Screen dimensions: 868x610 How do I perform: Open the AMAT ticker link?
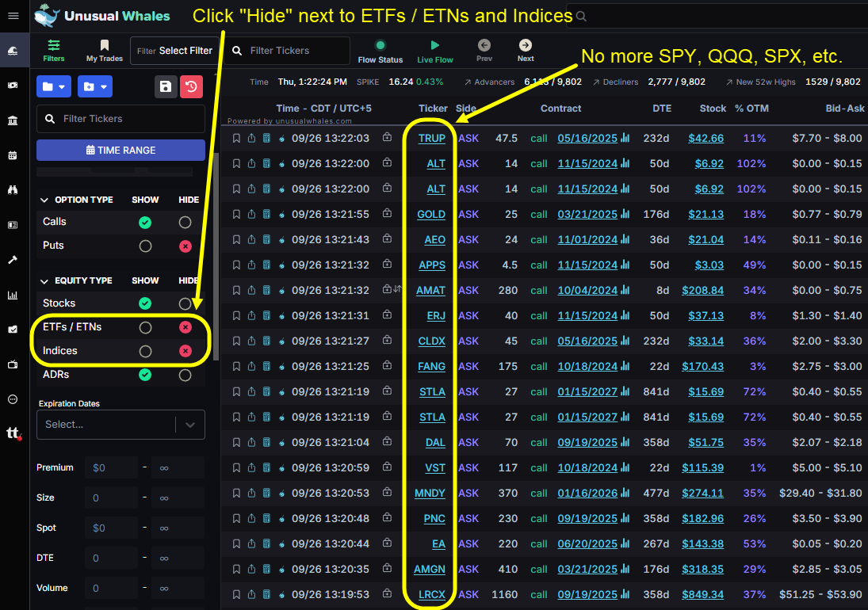430,291
